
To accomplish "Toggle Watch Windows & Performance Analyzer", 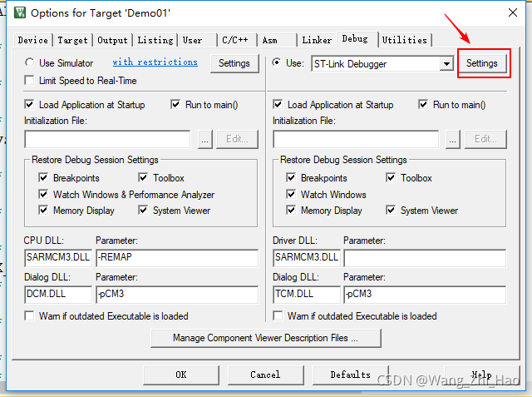I will [x=43, y=194].
